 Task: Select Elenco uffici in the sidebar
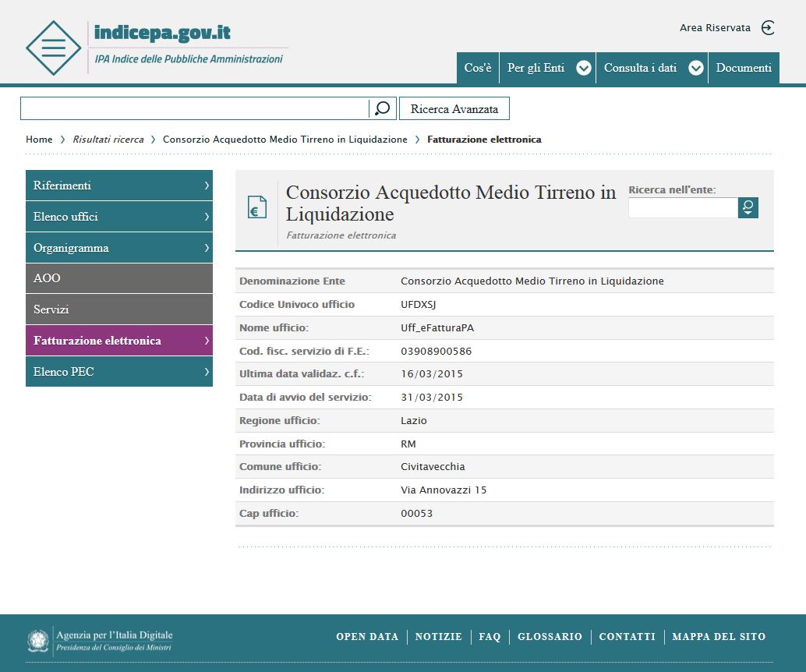point(119,217)
